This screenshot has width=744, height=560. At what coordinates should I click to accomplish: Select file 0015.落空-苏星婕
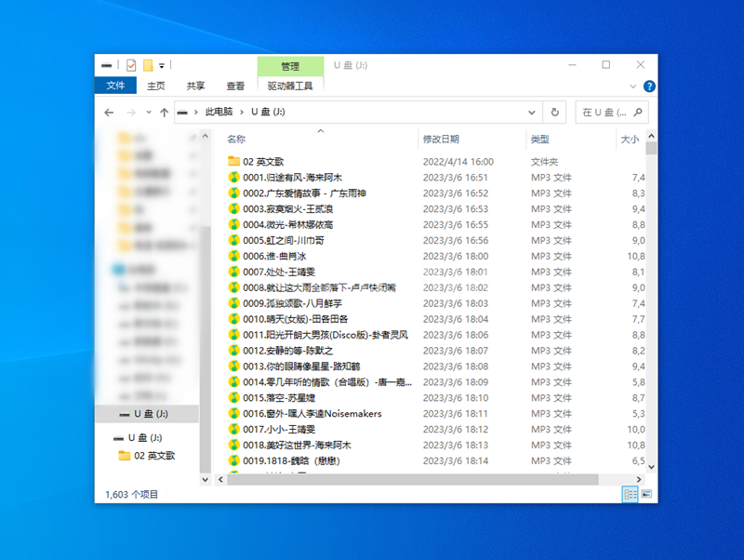tap(279, 398)
